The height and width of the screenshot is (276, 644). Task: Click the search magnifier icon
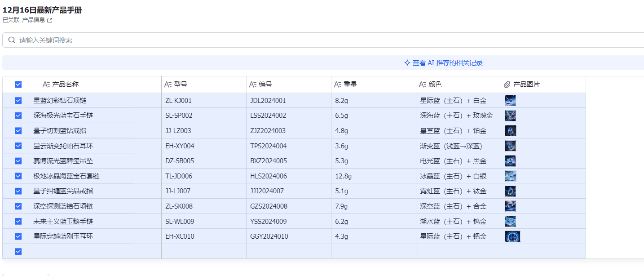12,40
